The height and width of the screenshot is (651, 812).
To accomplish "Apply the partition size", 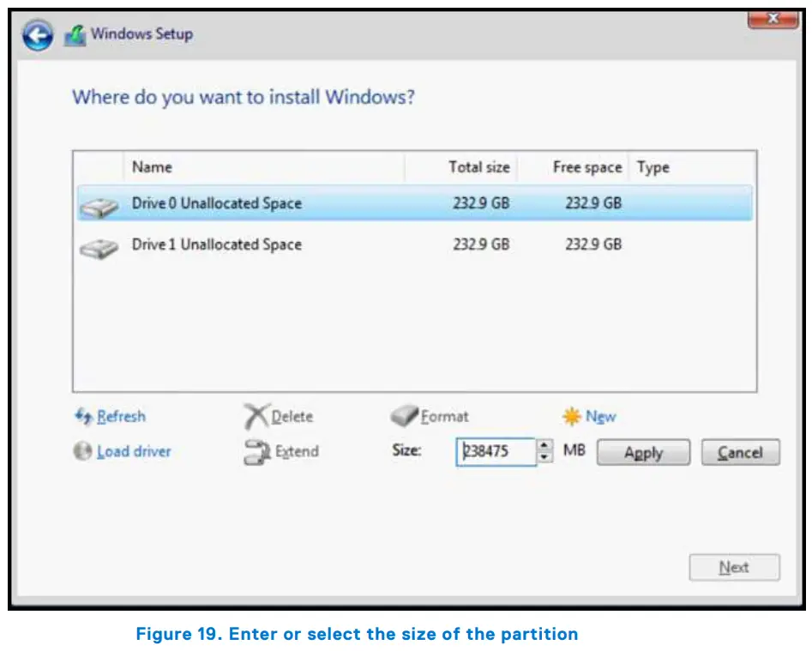I will pyautogui.click(x=643, y=453).
